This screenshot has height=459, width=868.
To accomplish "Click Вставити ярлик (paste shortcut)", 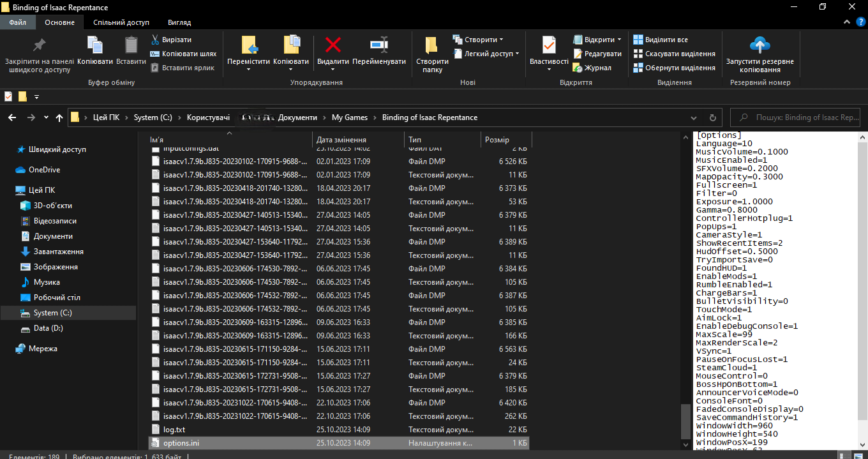I will tap(182, 68).
